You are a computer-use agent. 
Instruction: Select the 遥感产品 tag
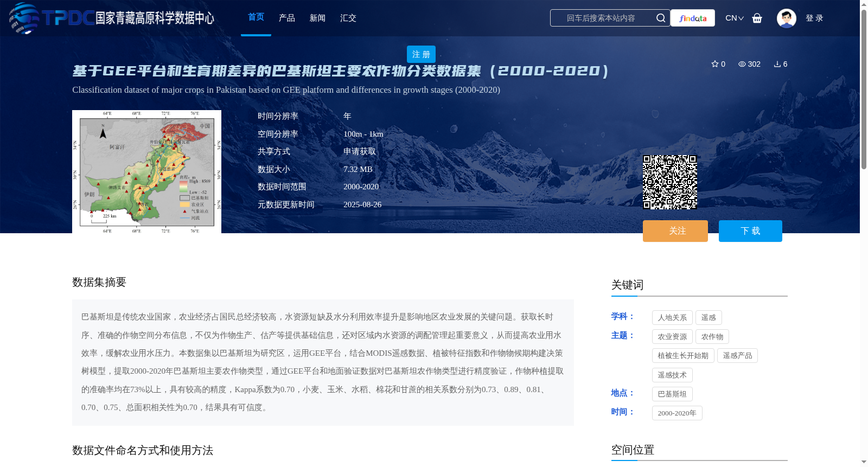(x=737, y=356)
